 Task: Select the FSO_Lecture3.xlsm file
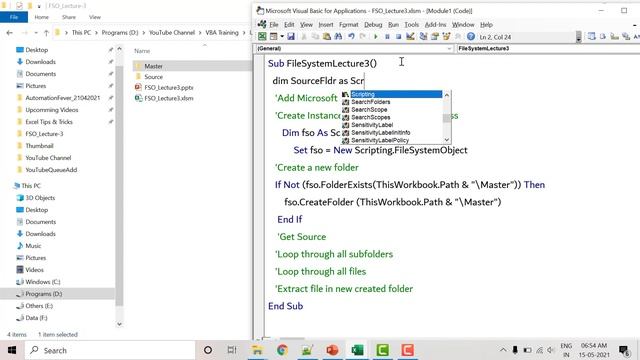(168, 98)
